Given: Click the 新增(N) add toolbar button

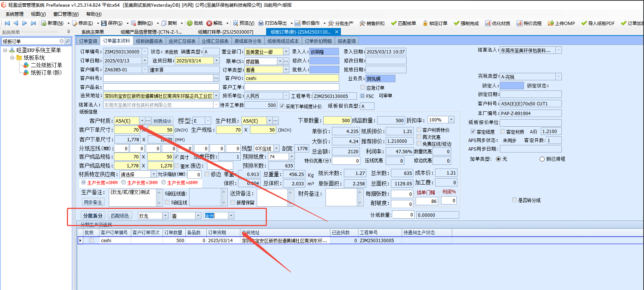Looking at the screenshot, I should point(52,23).
